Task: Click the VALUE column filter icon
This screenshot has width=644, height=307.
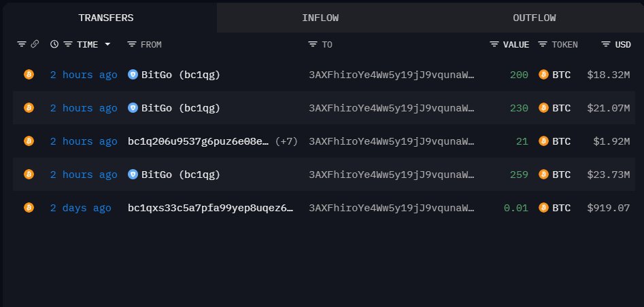Action: 494,45
